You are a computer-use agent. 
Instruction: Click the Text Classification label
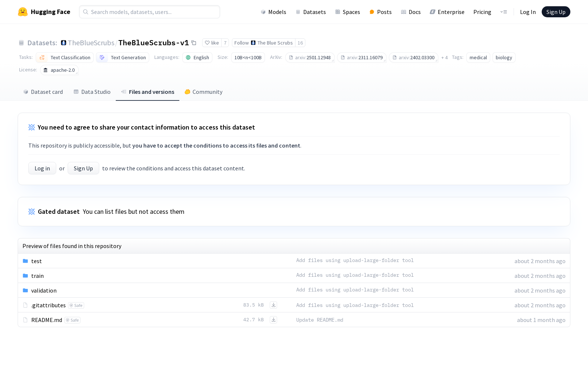click(71, 57)
